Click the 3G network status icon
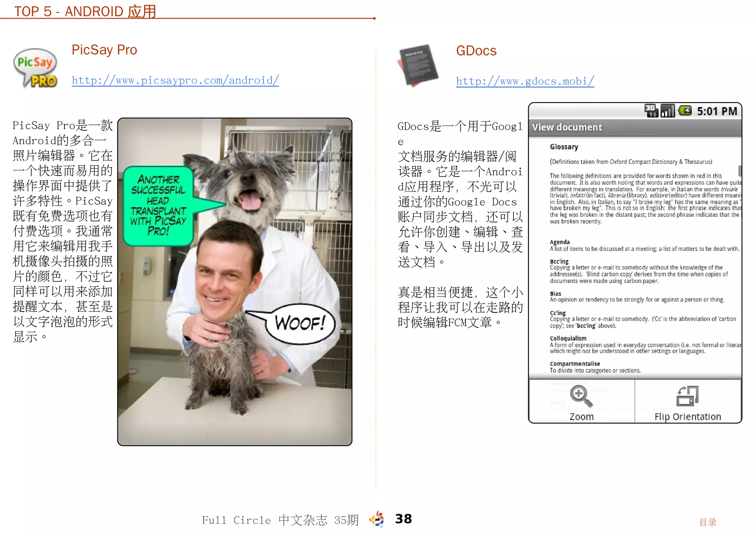The image size is (756, 535). pyautogui.click(x=651, y=110)
